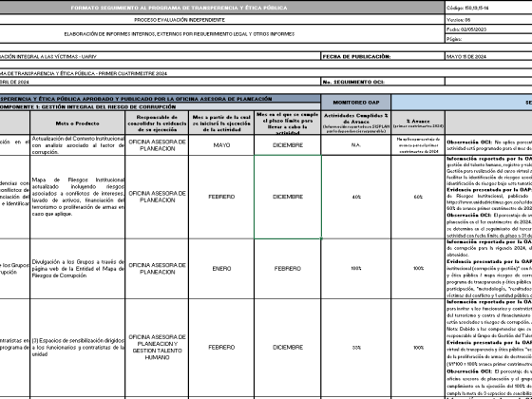
Task: Click 'FEBRERO' deadline in the ENERO row
Action: 288,269
